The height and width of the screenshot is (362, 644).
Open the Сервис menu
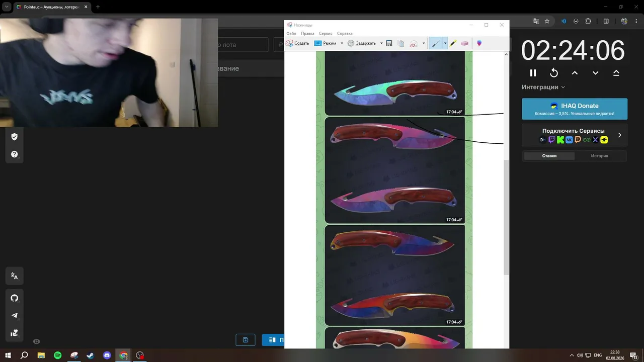point(326,33)
